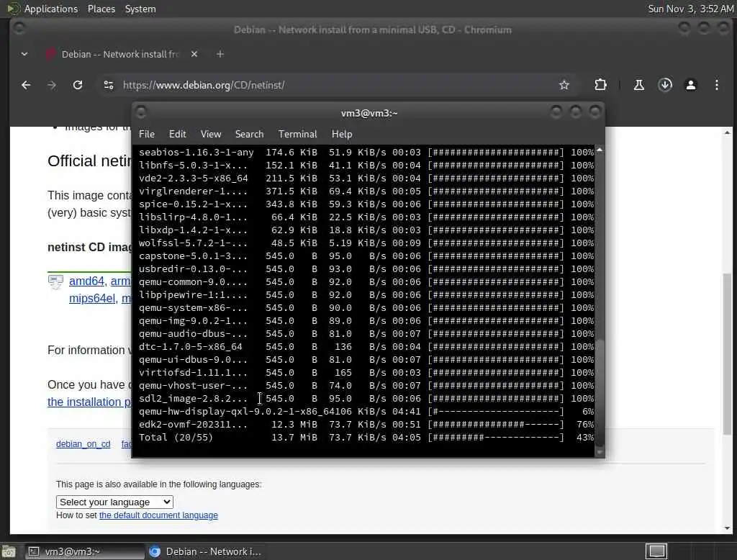Click workspace switcher in bottom panel

656,551
